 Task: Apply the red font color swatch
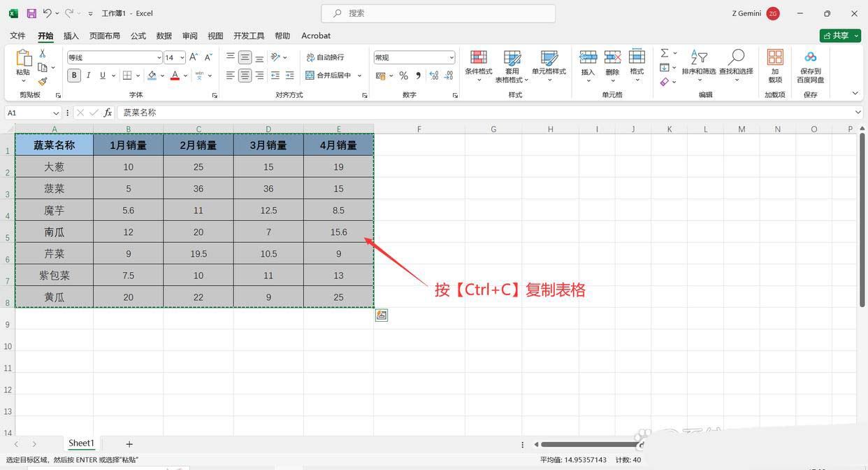tap(175, 76)
